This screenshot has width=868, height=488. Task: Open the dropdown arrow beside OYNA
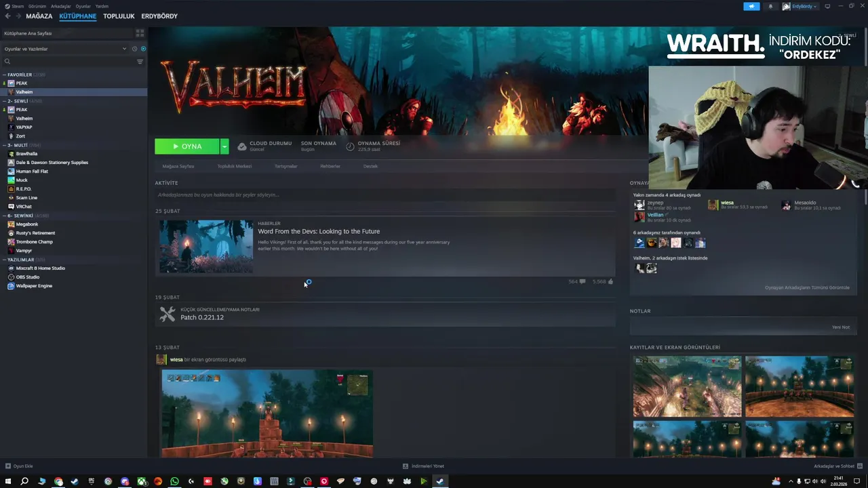pyautogui.click(x=224, y=146)
